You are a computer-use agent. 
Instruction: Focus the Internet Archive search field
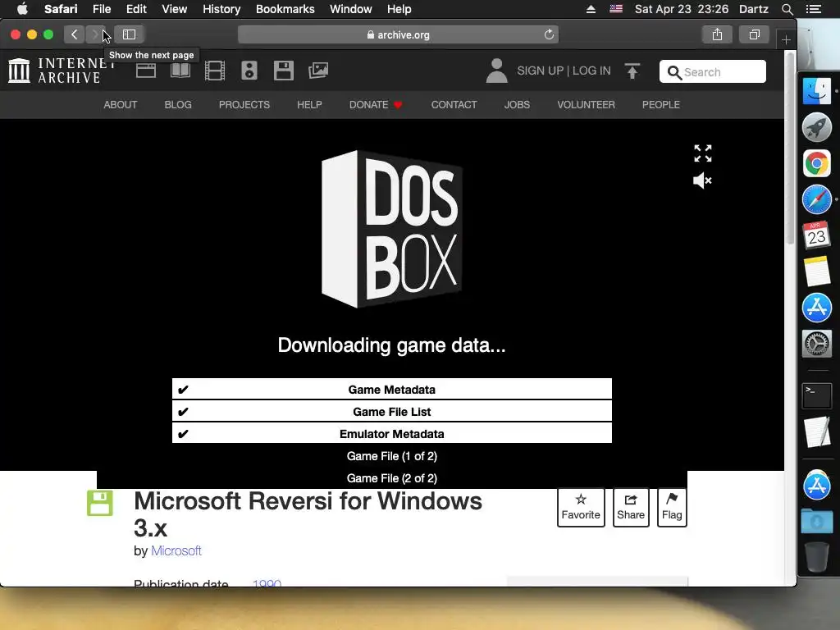[713, 72]
